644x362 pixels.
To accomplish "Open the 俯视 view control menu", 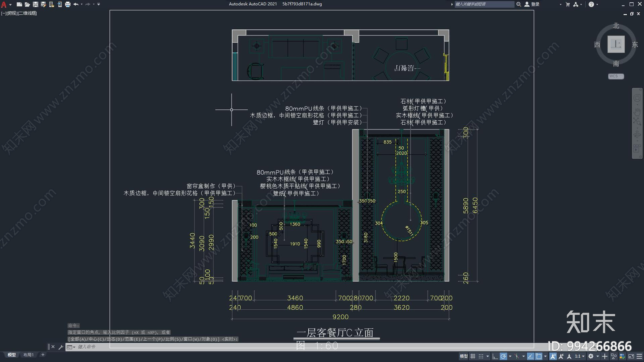I will tap(12, 13).
